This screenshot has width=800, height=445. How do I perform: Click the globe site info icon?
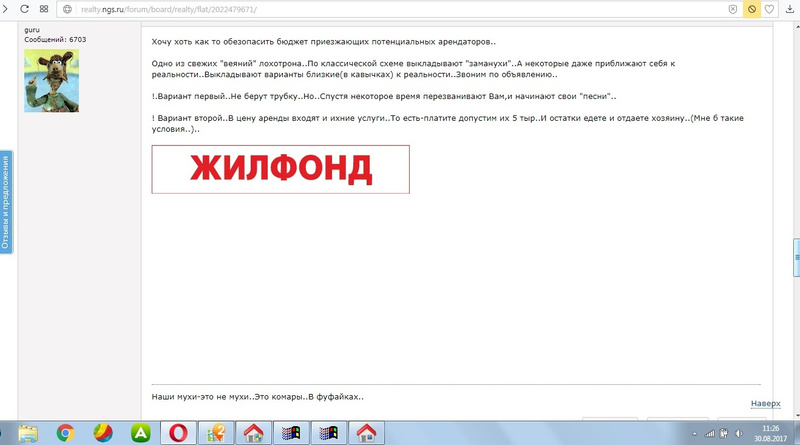pos(67,9)
